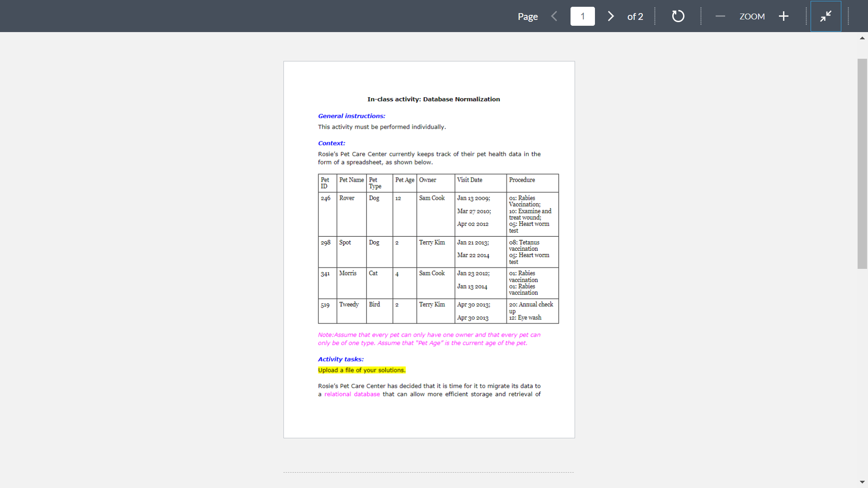Select the page number input box
The height and width of the screenshot is (488, 868).
tap(582, 16)
